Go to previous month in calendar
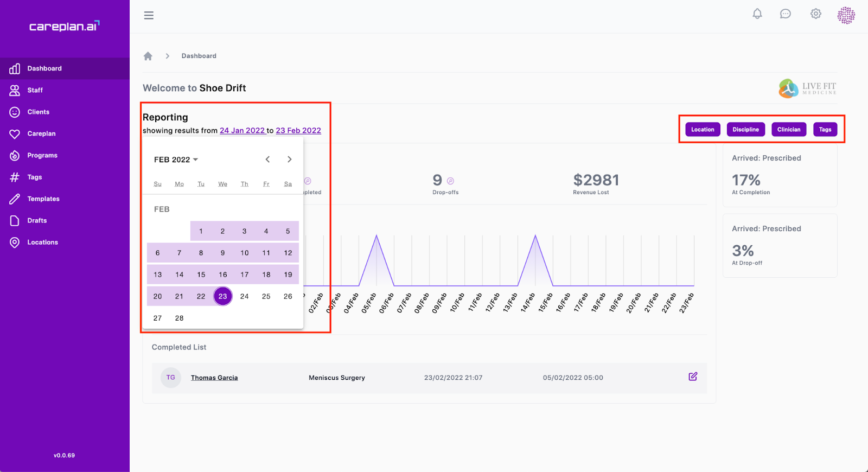 tap(267, 159)
